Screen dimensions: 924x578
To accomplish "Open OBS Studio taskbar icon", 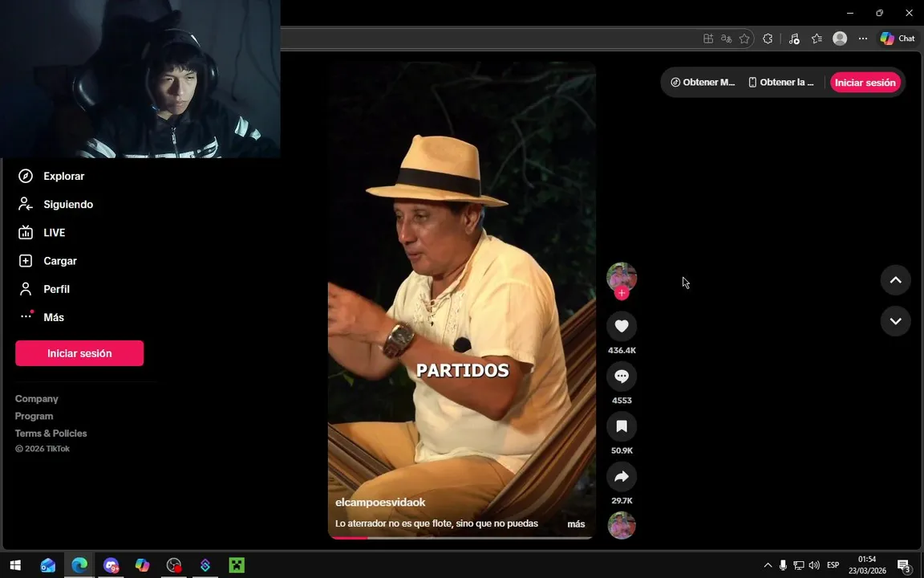I will pyautogui.click(x=174, y=565).
